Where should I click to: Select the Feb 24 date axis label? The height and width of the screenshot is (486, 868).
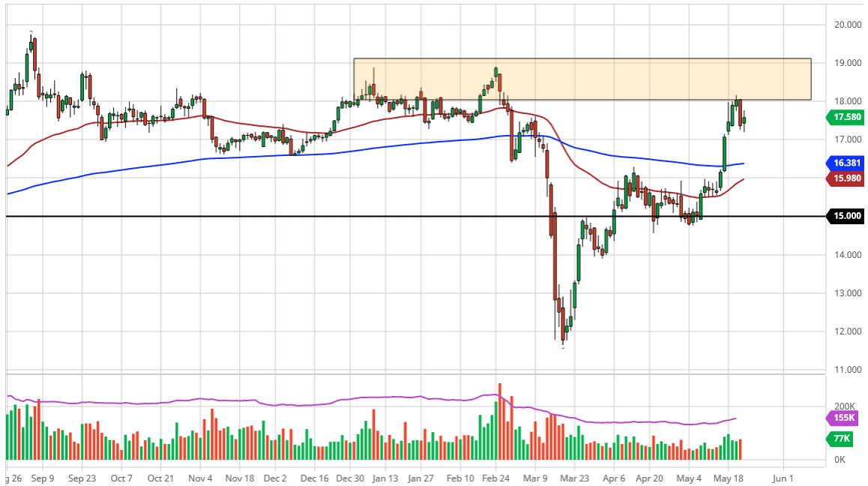point(496,478)
